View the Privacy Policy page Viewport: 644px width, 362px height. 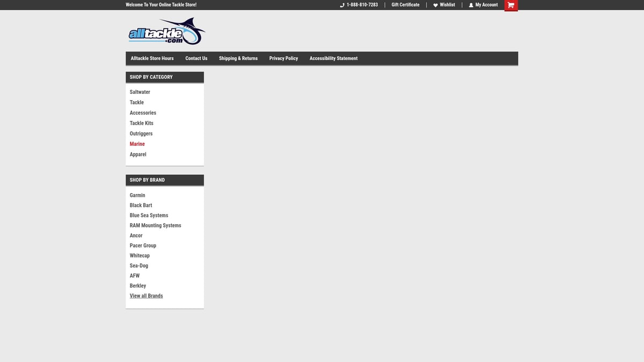tap(283, 58)
